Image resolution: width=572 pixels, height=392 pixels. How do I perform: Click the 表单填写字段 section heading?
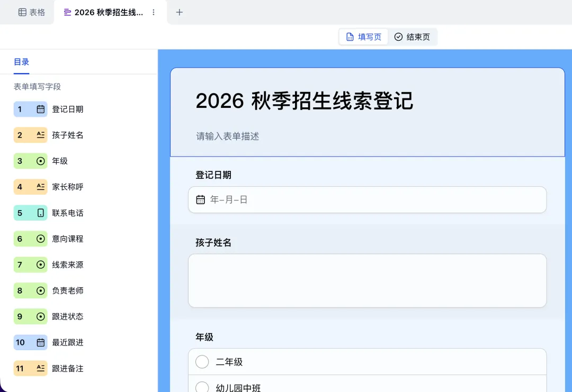[x=37, y=87]
